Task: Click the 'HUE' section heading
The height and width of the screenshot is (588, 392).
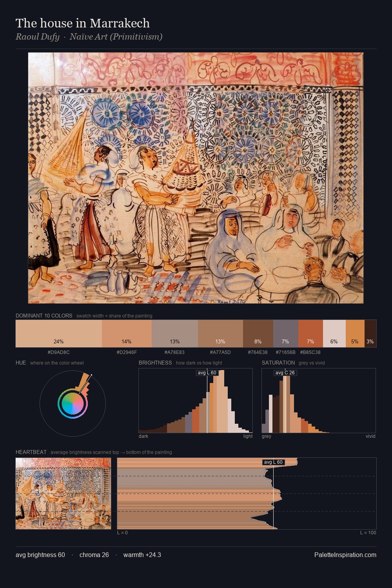Action: point(21,363)
